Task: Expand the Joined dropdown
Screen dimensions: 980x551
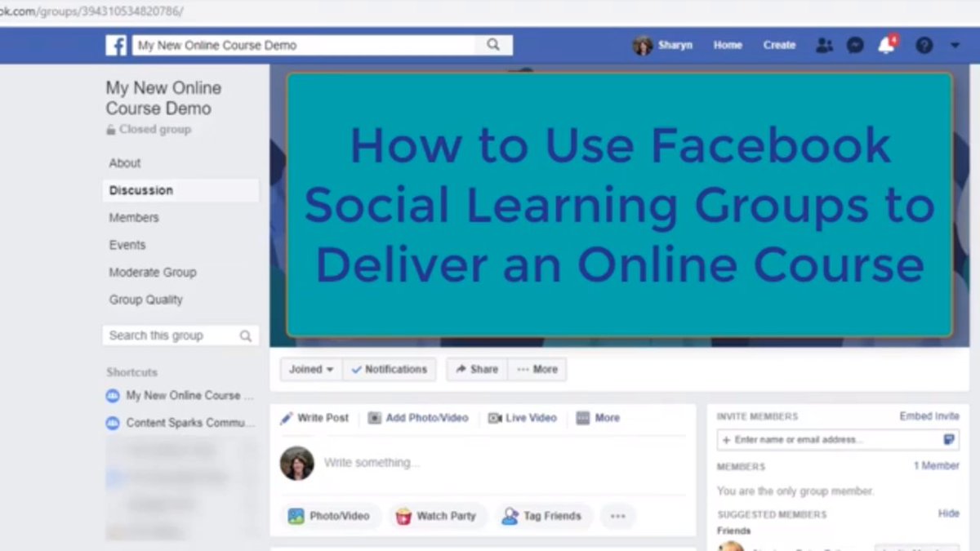Action: tap(311, 369)
